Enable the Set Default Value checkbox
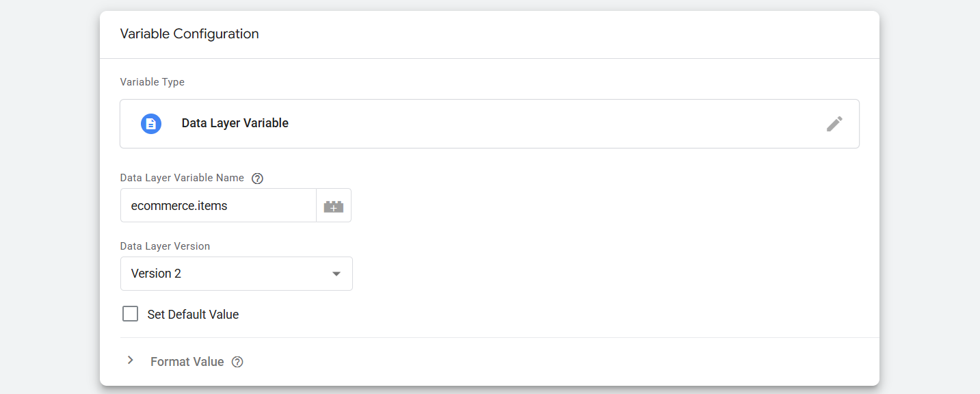 130,314
